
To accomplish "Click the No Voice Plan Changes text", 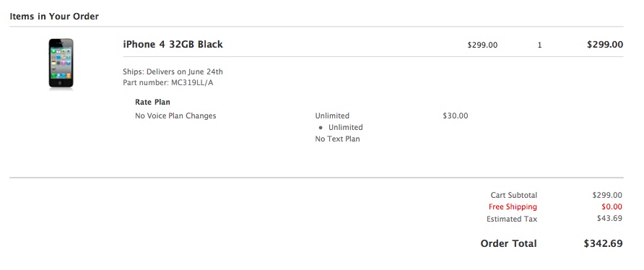I will pyautogui.click(x=175, y=116).
